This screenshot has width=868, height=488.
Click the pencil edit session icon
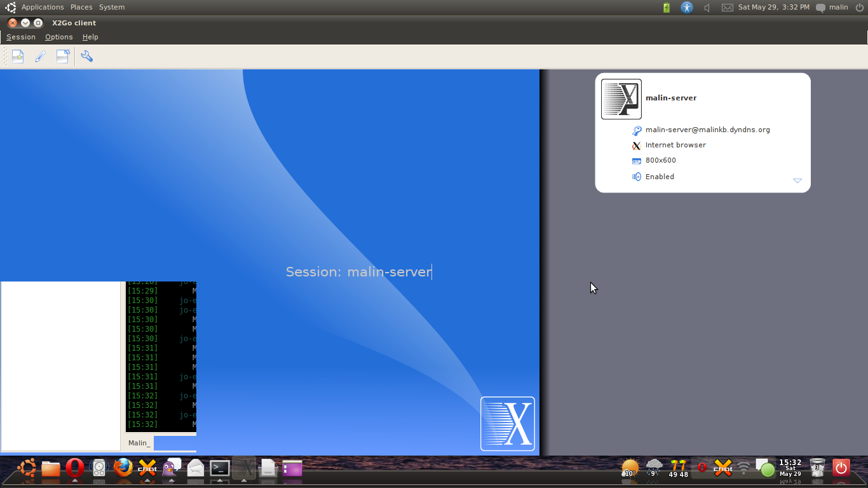click(x=40, y=57)
